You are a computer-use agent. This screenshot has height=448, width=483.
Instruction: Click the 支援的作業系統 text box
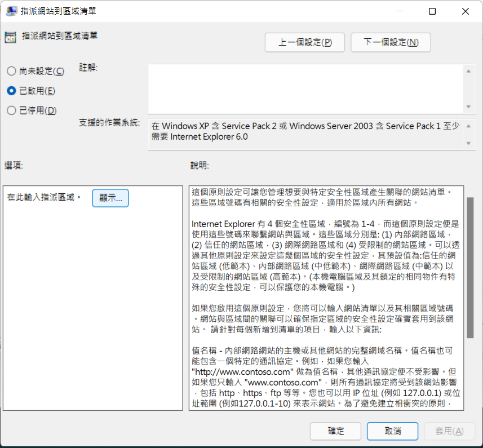tap(305, 135)
